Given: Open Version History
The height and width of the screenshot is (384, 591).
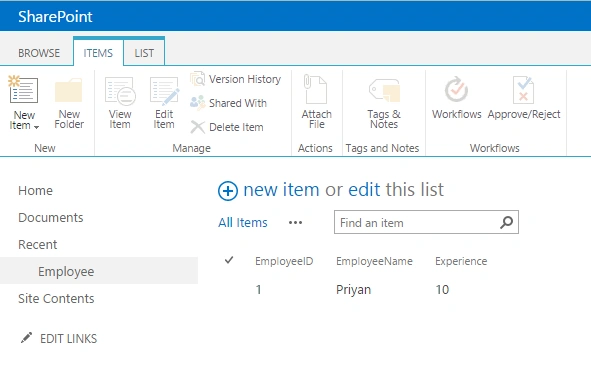Looking at the screenshot, I should [236, 79].
